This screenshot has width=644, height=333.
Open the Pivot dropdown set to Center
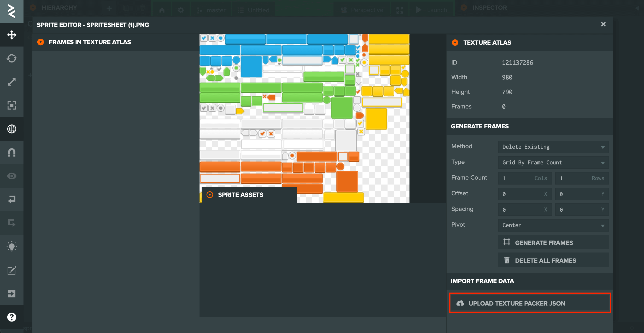pyautogui.click(x=553, y=225)
